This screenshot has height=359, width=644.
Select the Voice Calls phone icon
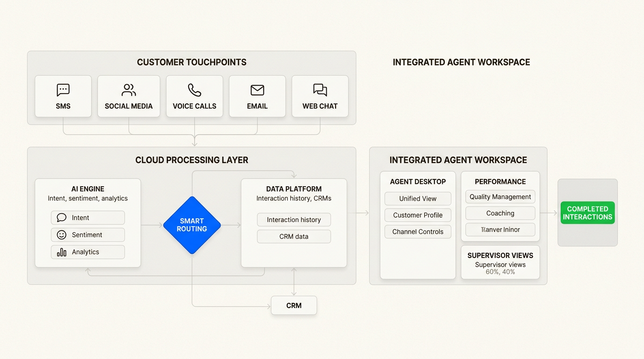[x=194, y=89]
